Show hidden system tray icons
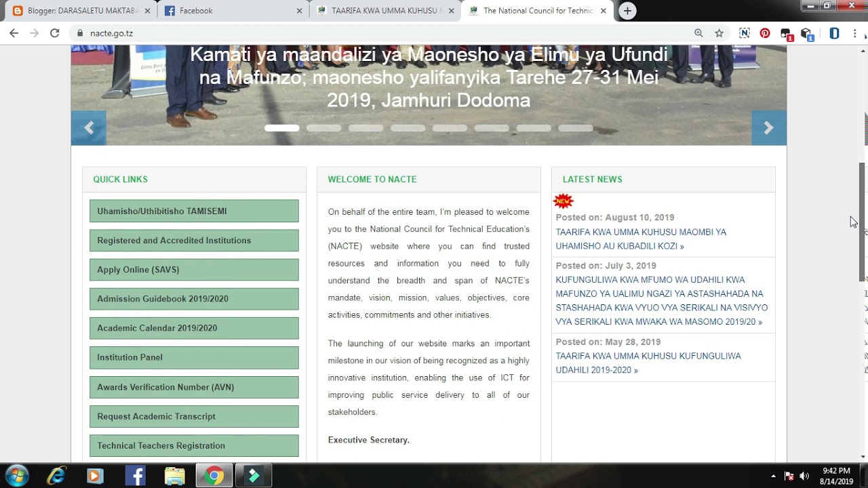This screenshot has width=868, height=488. 773,476
